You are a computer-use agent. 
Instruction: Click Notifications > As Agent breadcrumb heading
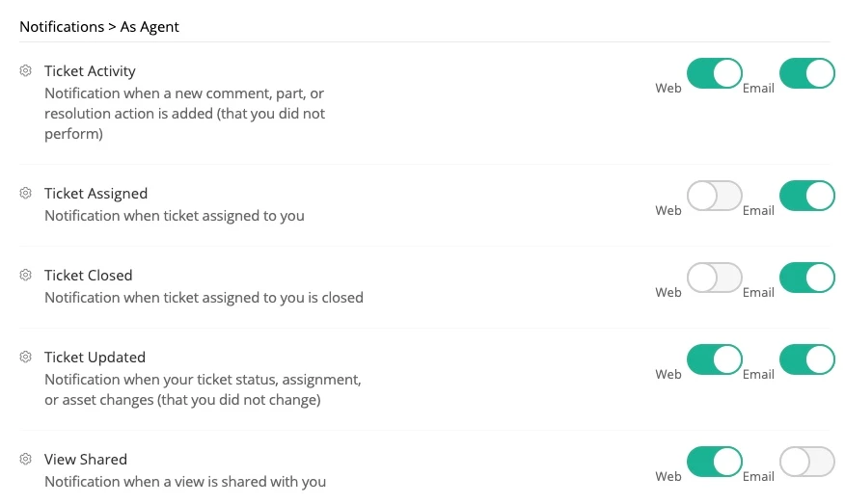click(99, 27)
